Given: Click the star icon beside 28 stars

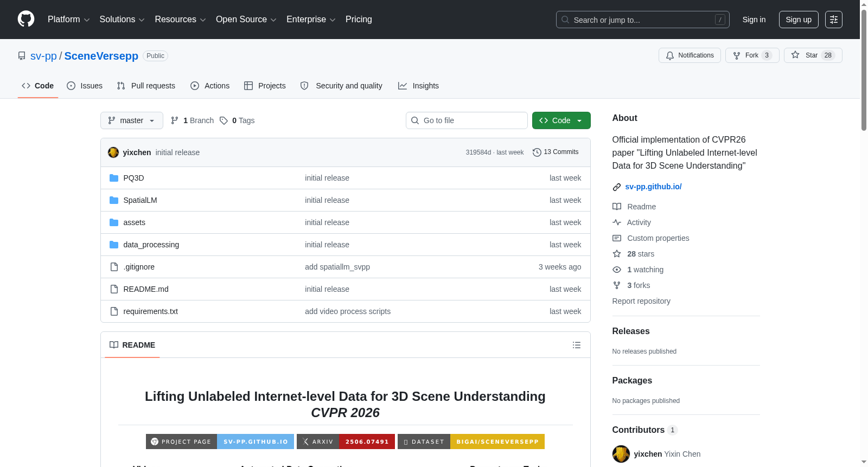Looking at the screenshot, I should click(x=617, y=254).
